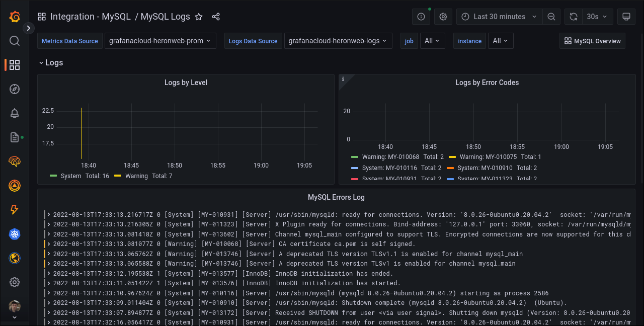Open the share dashboard icon
Viewport: 644px width, 326px height.
pos(216,17)
